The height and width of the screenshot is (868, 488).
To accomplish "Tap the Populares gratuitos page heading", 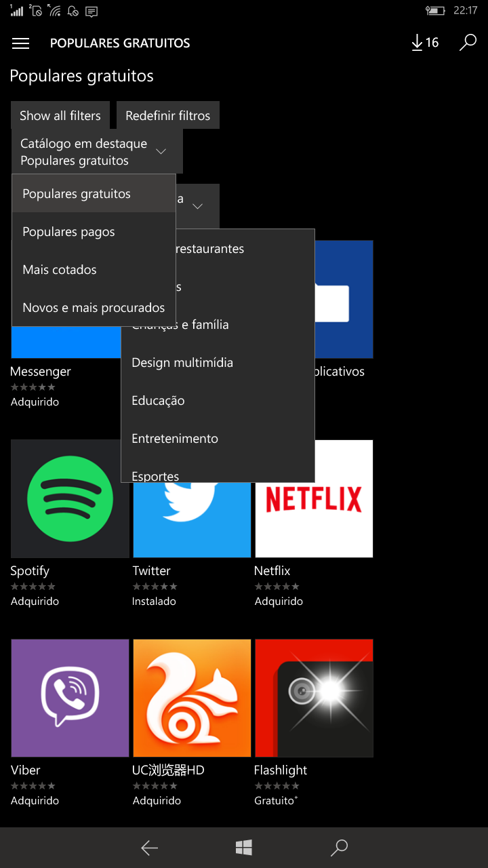I will coord(82,76).
